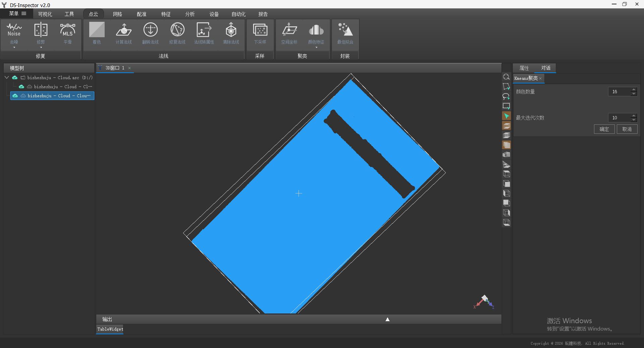Switch to the 特征 ribbon tab
The image size is (644, 348).
coord(166,14)
